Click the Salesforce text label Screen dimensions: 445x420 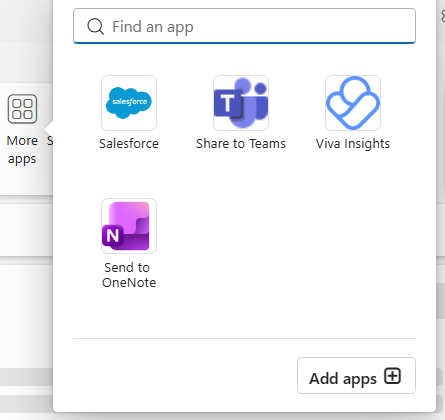[x=129, y=144]
